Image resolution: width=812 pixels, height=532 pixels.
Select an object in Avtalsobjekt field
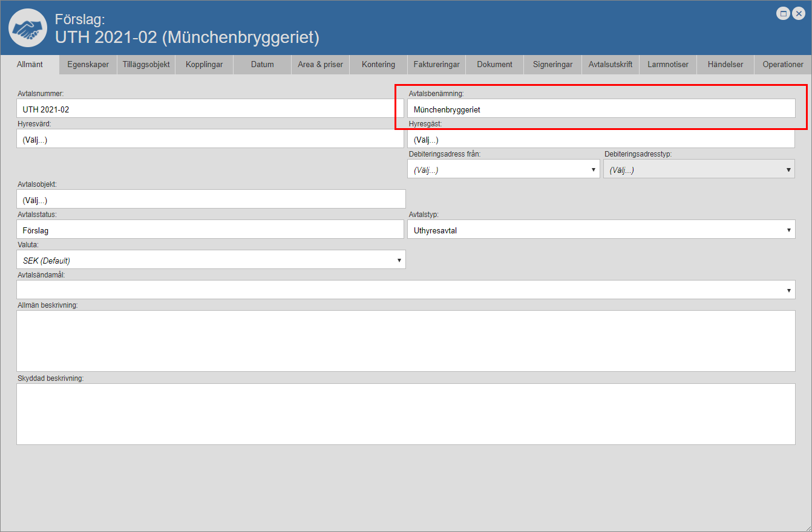click(x=211, y=199)
